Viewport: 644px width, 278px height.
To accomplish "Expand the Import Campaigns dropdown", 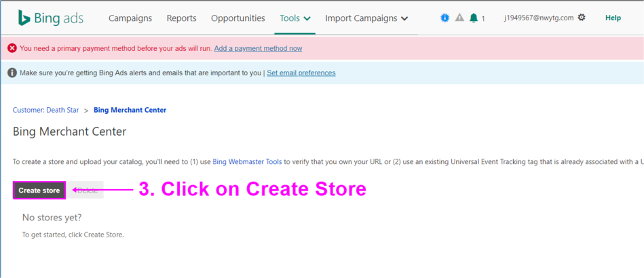I will point(366,18).
